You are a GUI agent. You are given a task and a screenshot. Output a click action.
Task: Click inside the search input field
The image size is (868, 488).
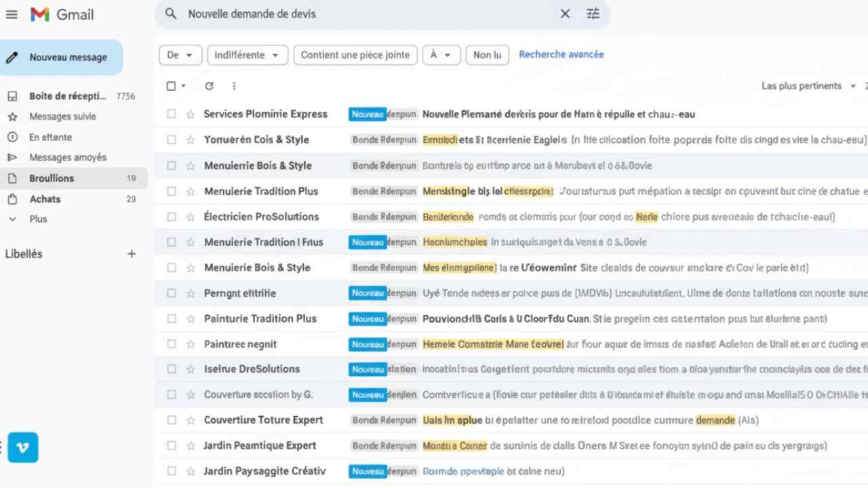click(x=366, y=14)
